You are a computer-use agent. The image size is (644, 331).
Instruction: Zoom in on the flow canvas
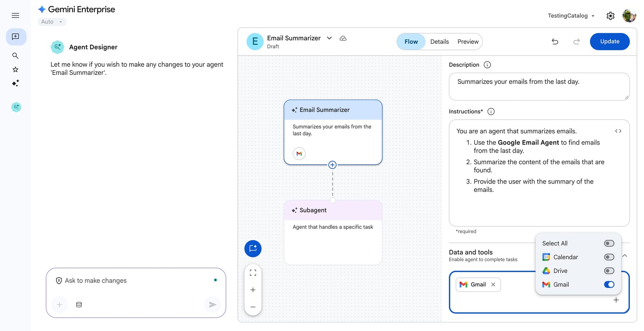[253, 290]
